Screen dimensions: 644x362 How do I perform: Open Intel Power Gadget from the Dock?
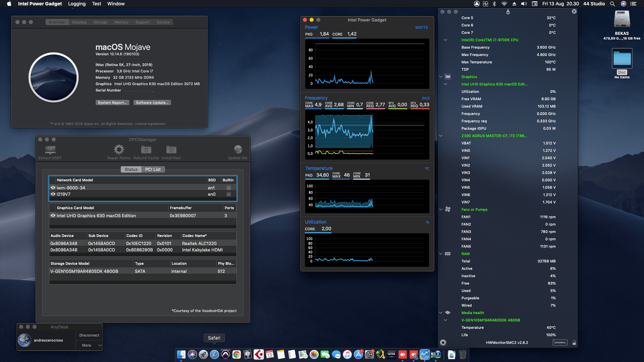425,354
